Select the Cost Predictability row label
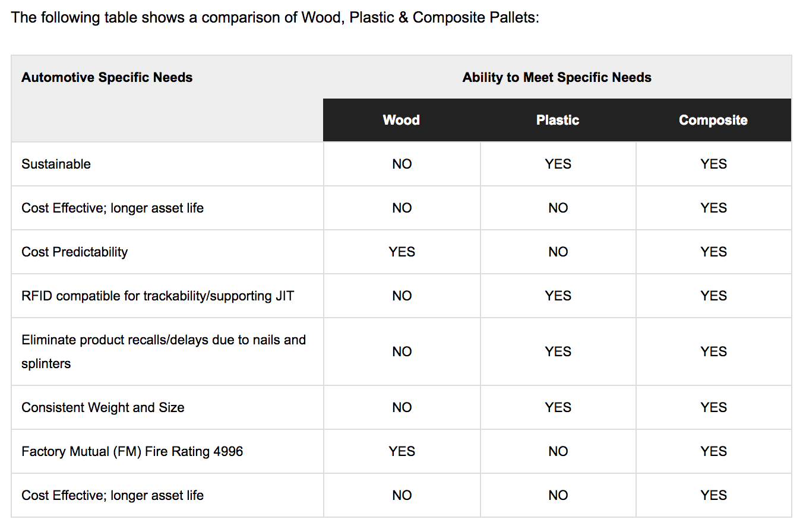Viewport: 803px width, 532px height. click(74, 252)
